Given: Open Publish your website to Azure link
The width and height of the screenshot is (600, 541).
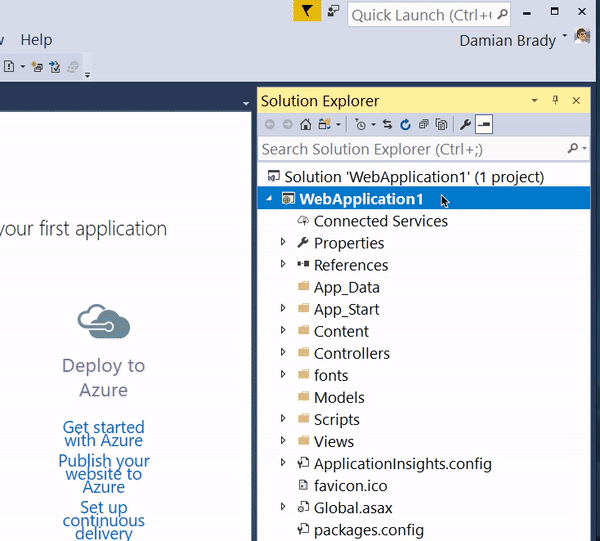Looking at the screenshot, I should (104, 474).
